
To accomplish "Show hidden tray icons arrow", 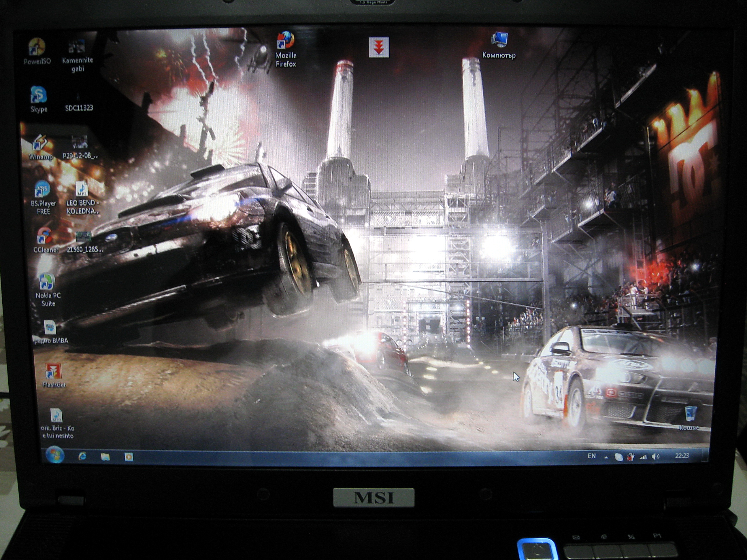I will (606, 457).
